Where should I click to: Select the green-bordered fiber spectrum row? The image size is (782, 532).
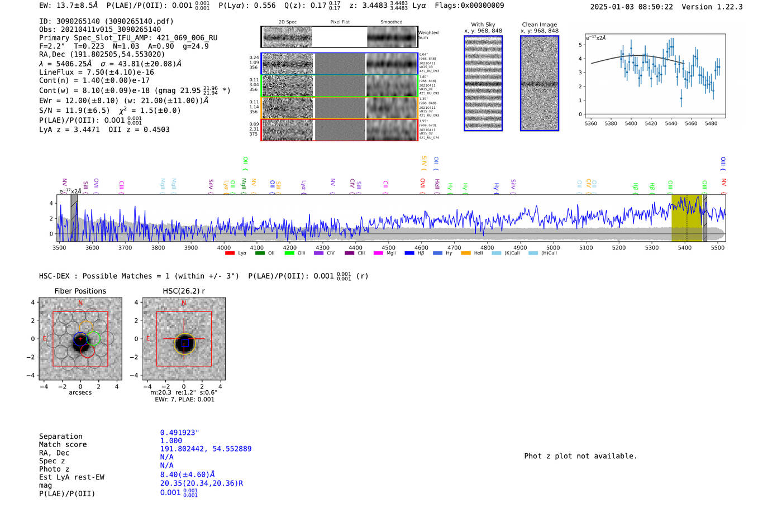coord(339,86)
